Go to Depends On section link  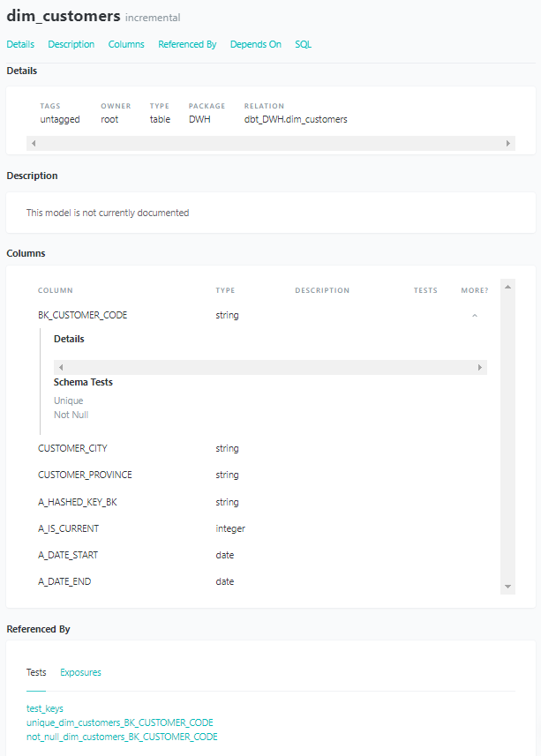[x=255, y=44]
